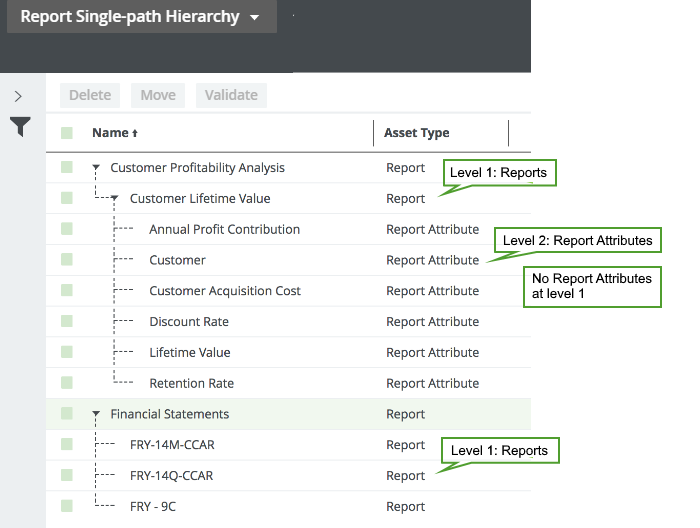Collapse Customer Lifetime Value node

pyautogui.click(x=116, y=199)
